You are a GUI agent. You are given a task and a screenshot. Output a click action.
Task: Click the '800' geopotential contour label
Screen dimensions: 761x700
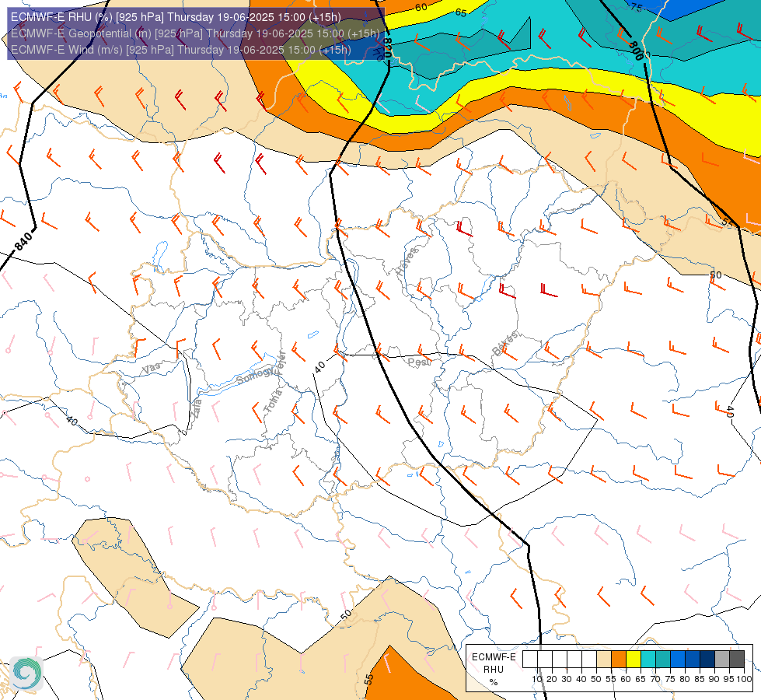click(635, 51)
